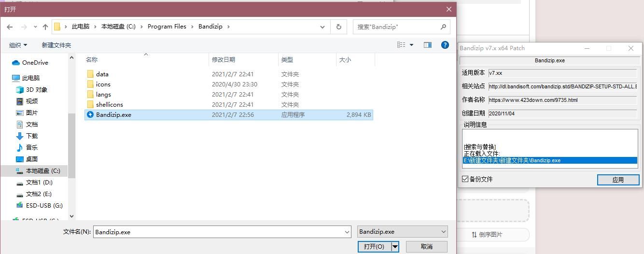This screenshot has height=254, width=644.
Task: Expand the address bar path history dropdown
Action: point(322,27)
